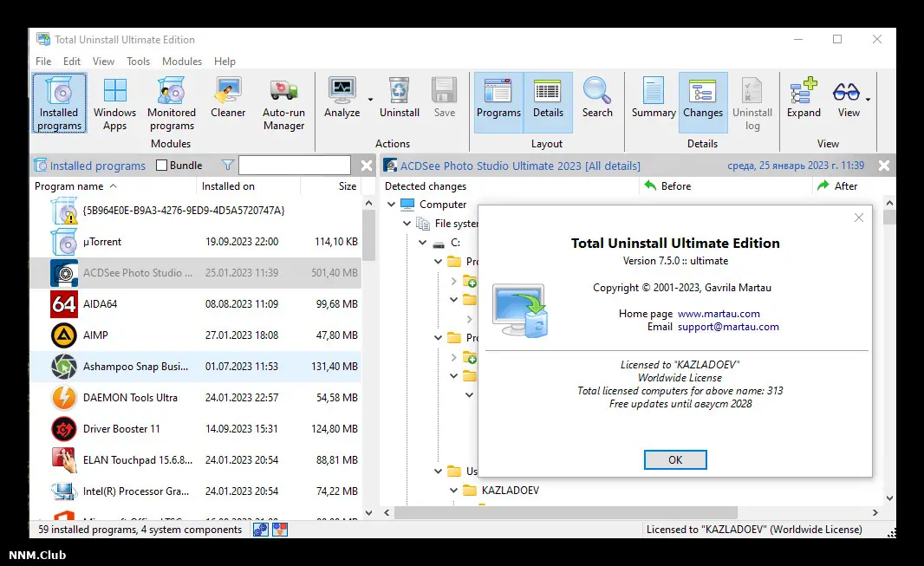Open the Modules menu
The image size is (924, 566).
point(181,62)
